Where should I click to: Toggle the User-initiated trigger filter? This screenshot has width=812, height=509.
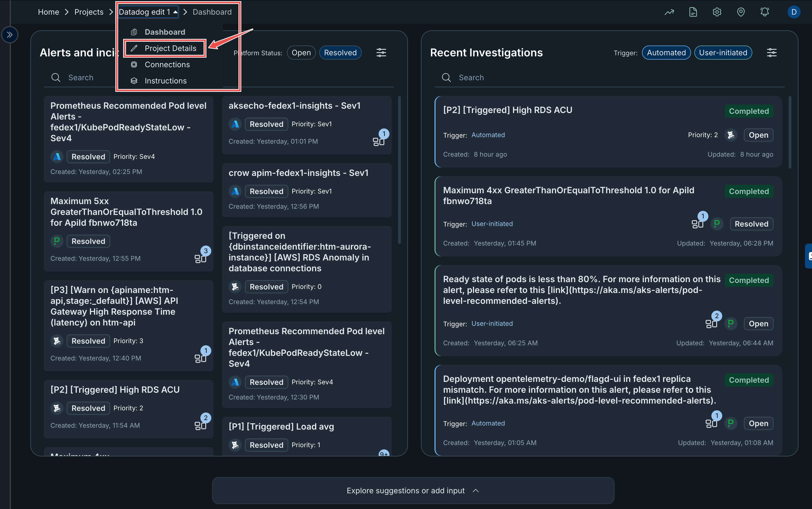pyautogui.click(x=723, y=53)
